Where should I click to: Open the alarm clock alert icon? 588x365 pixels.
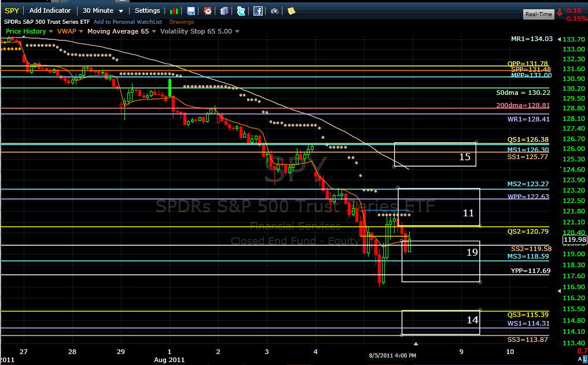point(208,11)
